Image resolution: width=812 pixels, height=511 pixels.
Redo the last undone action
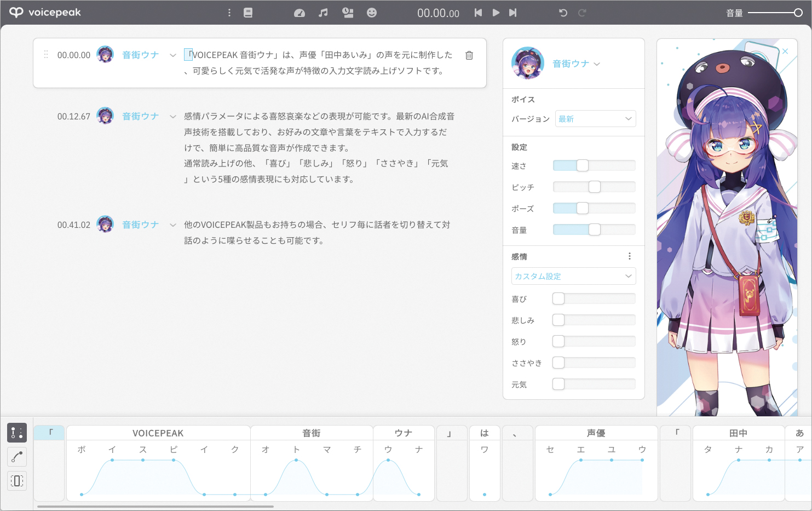[582, 13]
